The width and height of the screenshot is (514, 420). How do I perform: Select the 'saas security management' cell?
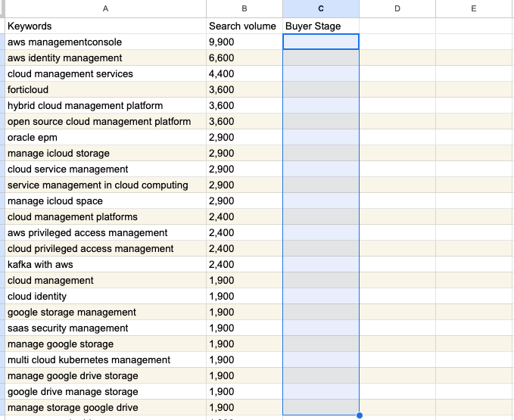[105, 328]
